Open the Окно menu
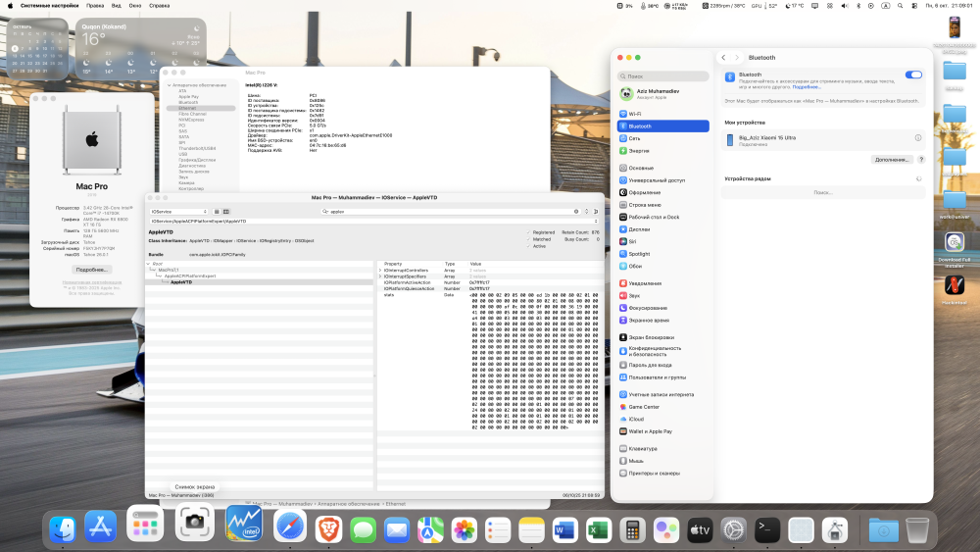This screenshot has width=980, height=552. coord(135,6)
